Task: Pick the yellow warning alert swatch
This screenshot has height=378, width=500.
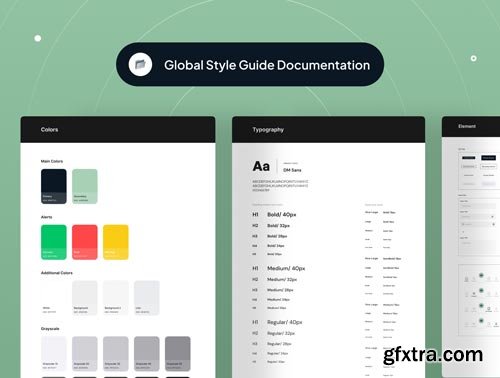Action: 116,242
